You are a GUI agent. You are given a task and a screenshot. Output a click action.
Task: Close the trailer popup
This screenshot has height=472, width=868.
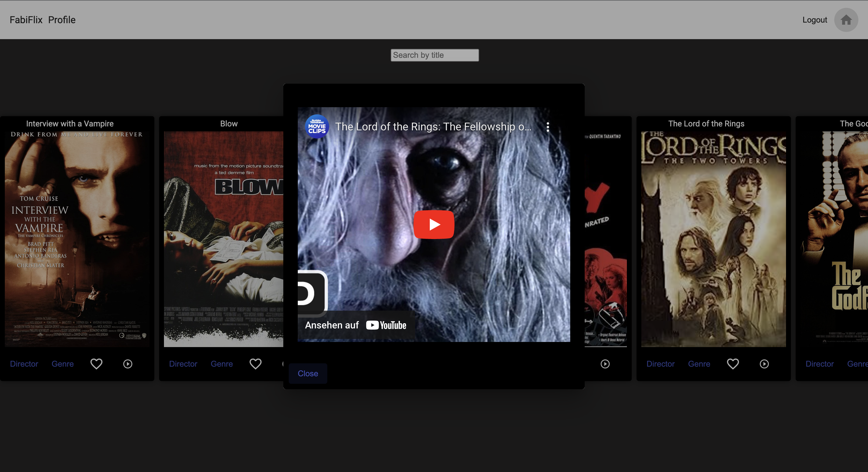(x=308, y=373)
